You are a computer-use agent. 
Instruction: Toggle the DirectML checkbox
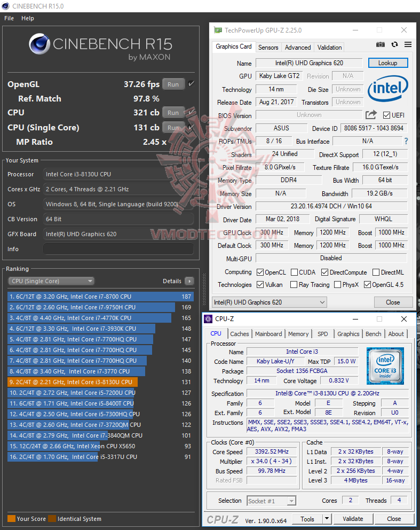[x=376, y=272]
